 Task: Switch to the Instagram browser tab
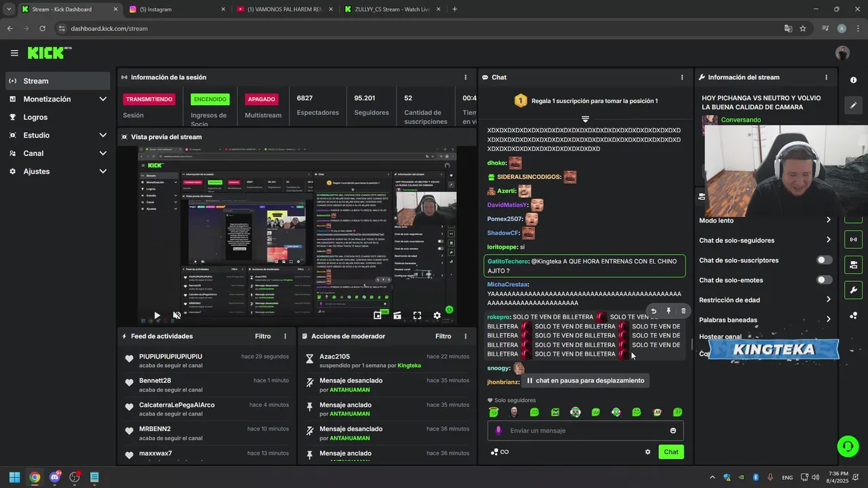[x=178, y=9]
